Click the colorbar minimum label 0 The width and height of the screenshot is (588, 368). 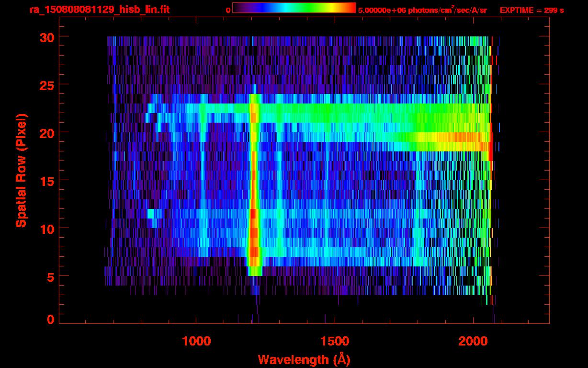pyautogui.click(x=228, y=10)
